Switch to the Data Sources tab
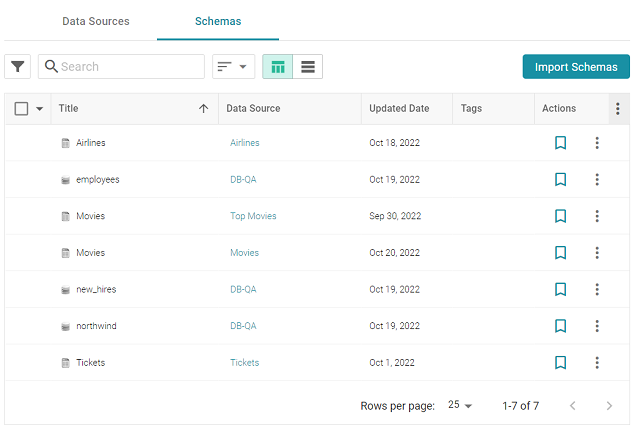The height and width of the screenshot is (428, 635). [95, 21]
